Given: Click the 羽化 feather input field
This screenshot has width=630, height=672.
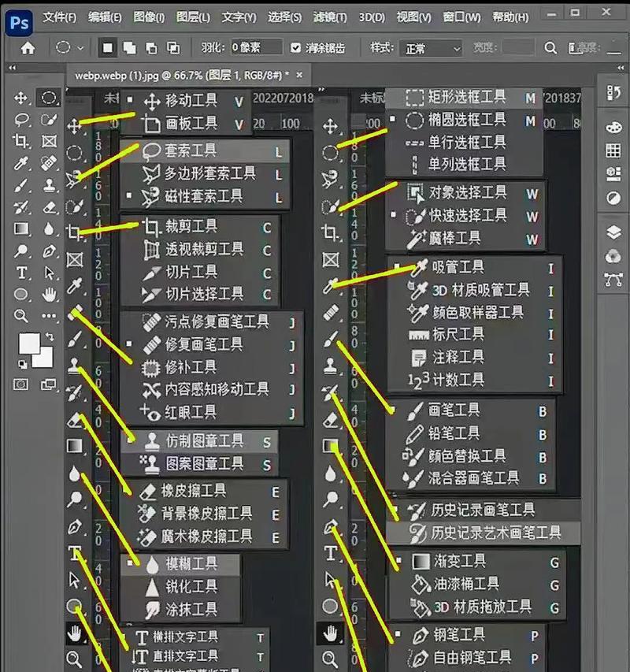Looking at the screenshot, I should (256, 47).
